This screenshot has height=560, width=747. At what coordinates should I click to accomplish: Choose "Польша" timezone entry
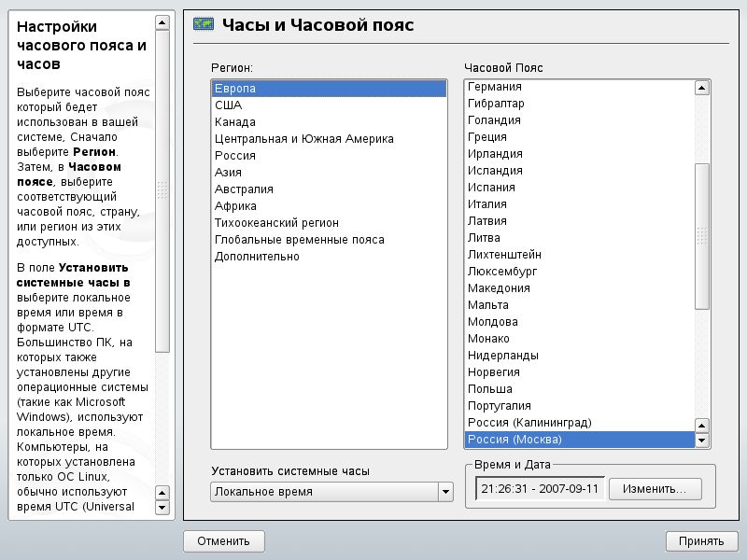tap(490, 389)
